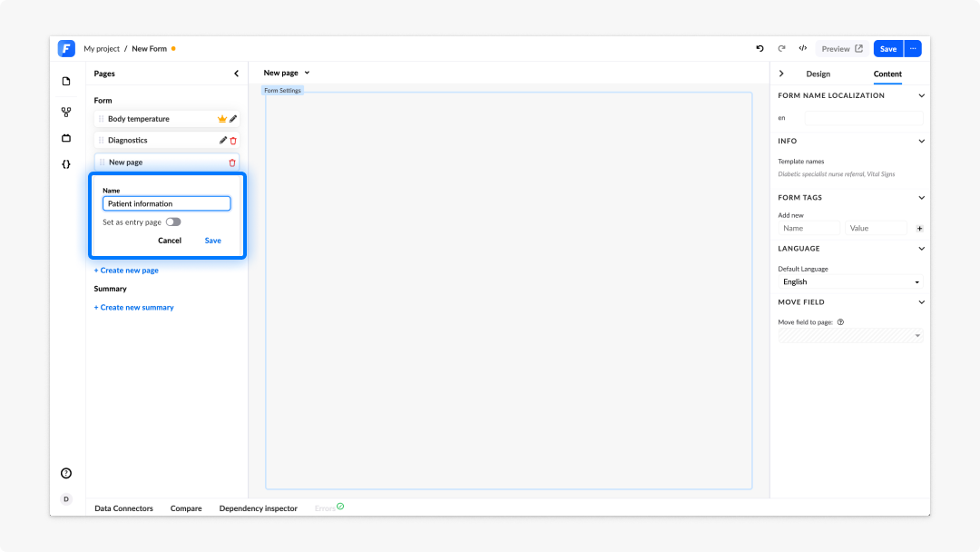Open the more options menu beside Save

913,49
